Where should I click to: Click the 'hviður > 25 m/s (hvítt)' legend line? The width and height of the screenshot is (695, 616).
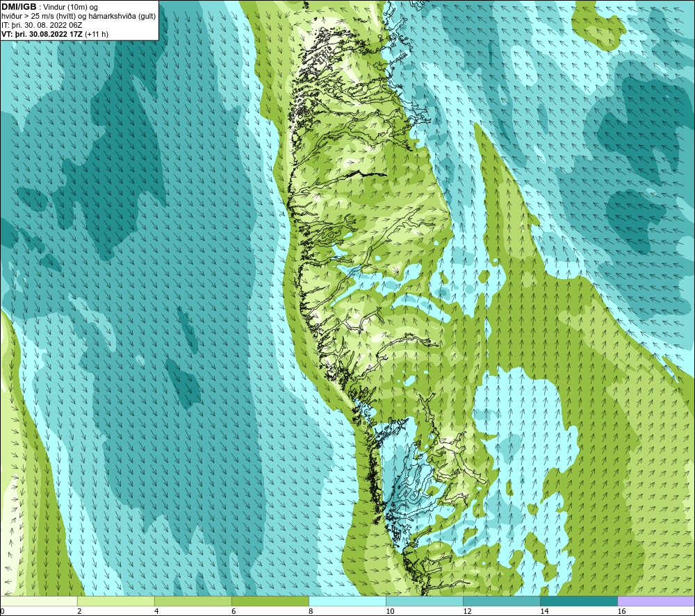[x=79, y=17]
